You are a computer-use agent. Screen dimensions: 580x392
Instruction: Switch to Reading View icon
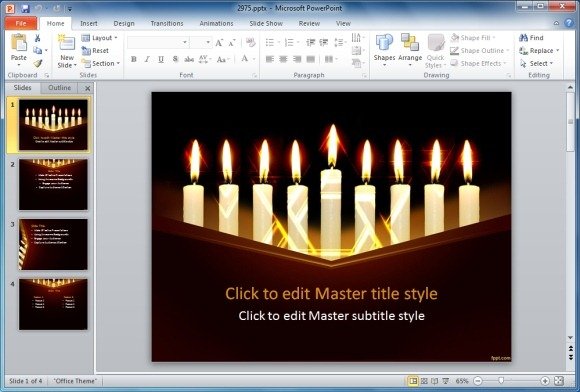tap(435, 381)
